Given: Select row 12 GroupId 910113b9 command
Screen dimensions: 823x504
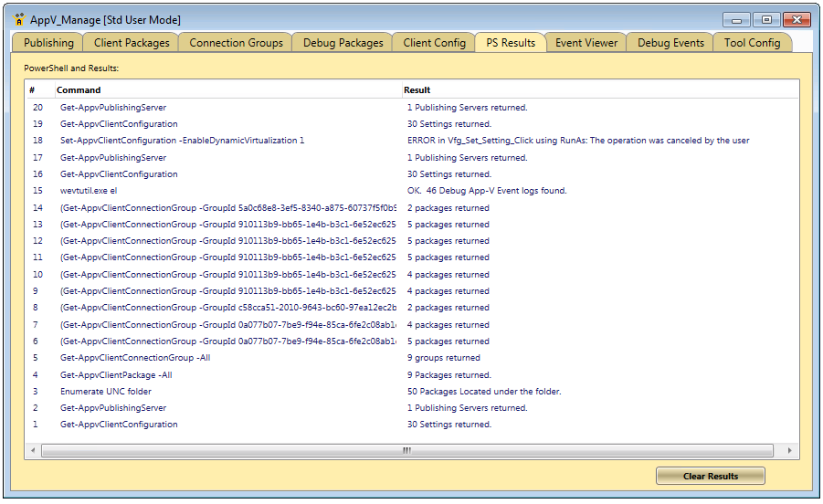Looking at the screenshot, I should pos(228,241).
